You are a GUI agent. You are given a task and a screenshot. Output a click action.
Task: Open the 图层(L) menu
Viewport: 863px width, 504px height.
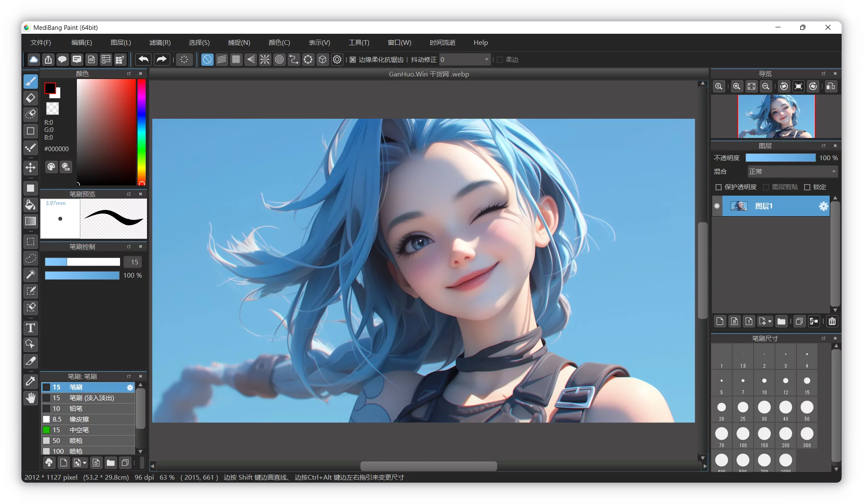click(120, 42)
